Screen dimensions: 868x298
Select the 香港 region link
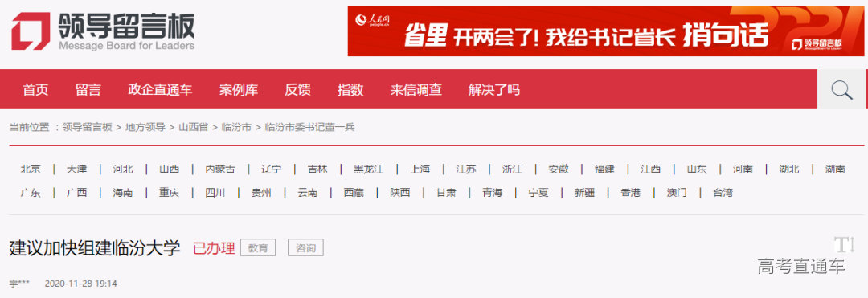(631, 193)
